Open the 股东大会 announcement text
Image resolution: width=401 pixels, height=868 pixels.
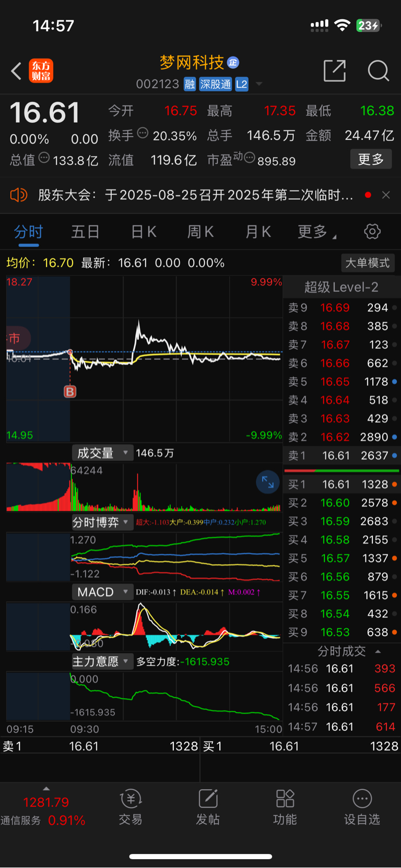tap(196, 195)
